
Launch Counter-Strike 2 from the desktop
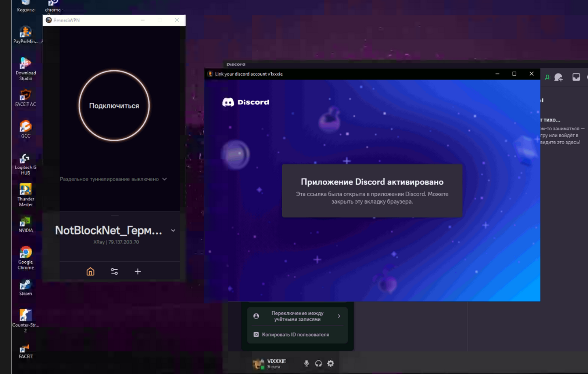[x=26, y=320]
